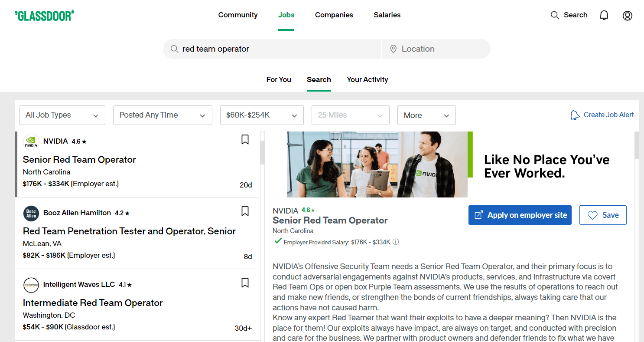Click the job keyword field 'red team operator'
The width and height of the screenshot is (644, 342).
(x=272, y=49)
